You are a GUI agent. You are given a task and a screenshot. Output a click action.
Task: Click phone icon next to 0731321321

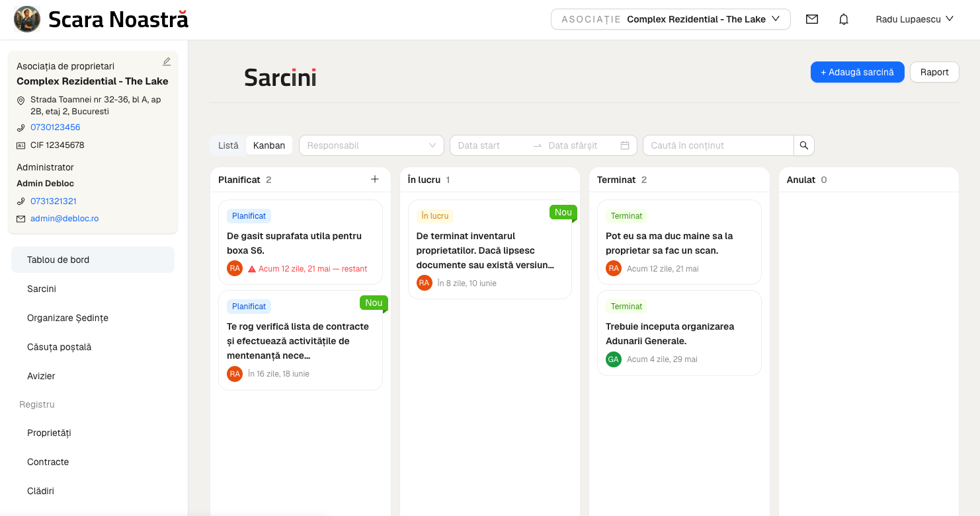pos(21,201)
